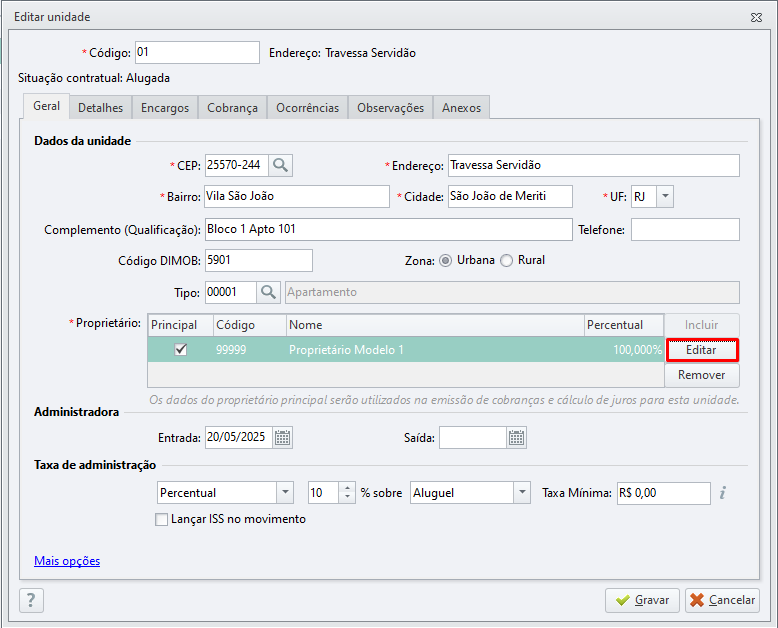Toggle the Principal checkbox for owner 99999
778x628 pixels.
181,350
